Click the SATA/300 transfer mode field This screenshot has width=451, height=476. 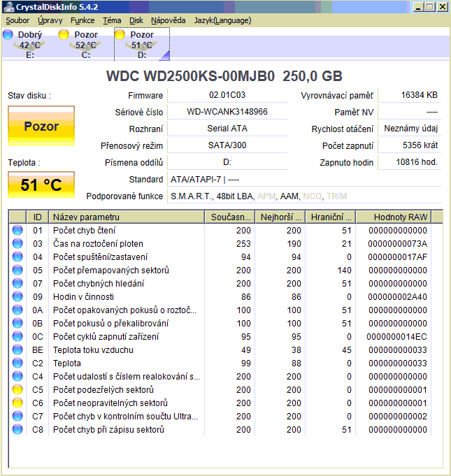(x=227, y=145)
